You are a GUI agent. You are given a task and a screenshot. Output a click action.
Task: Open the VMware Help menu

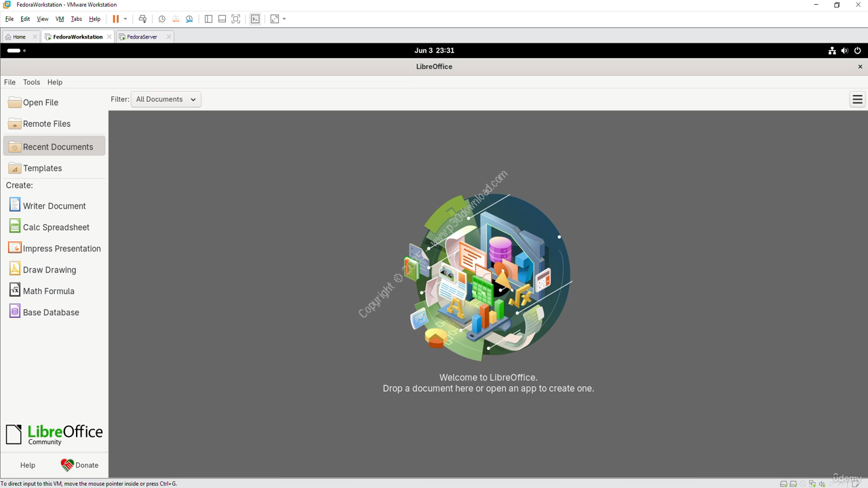coord(95,19)
